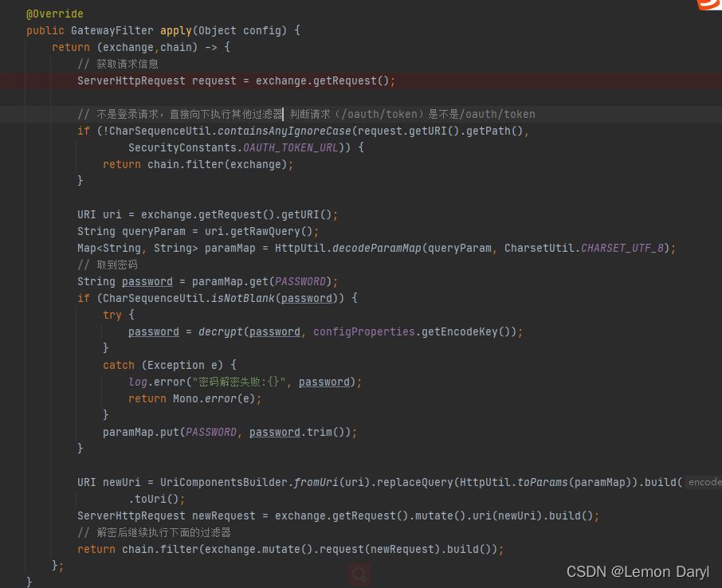Image resolution: width=722 pixels, height=588 pixels.
Task: Click the comment 取到密码
Action: point(108,265)
